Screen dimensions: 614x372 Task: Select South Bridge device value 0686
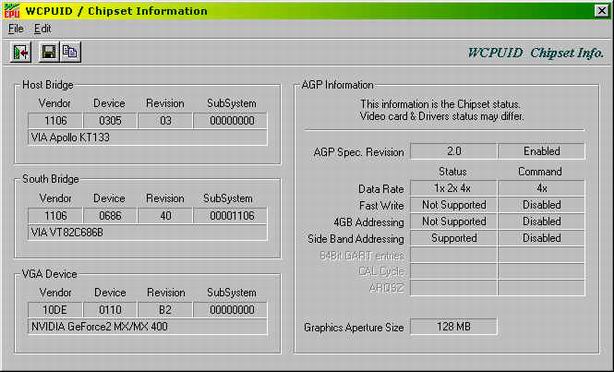110,215
